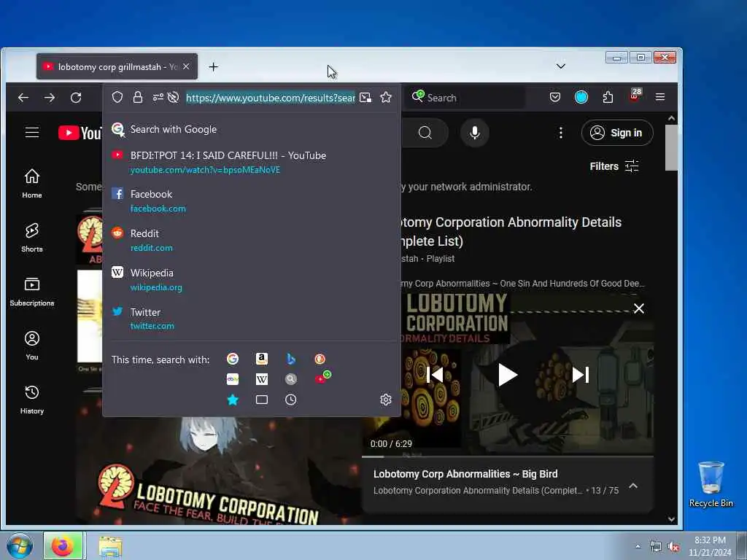Close the lobotomy corp grillmastah tab

(186, 66)
